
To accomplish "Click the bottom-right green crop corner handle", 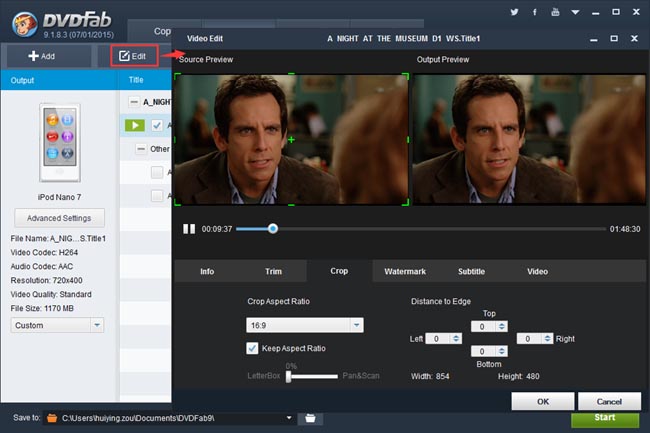I will click(x=406, y=202).
